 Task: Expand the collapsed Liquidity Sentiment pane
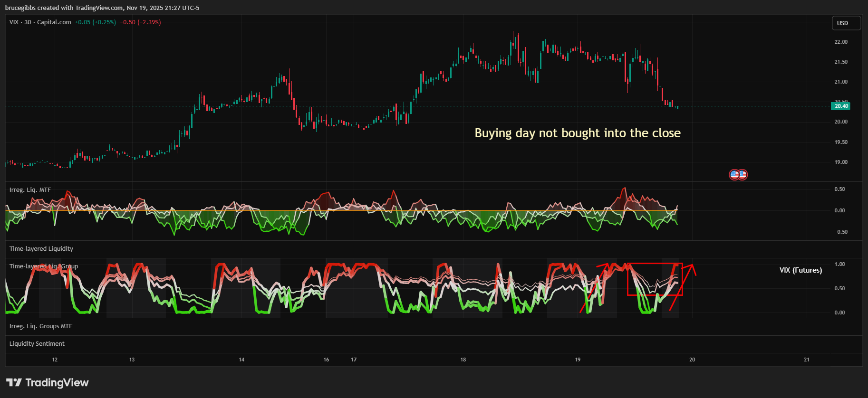37,344
